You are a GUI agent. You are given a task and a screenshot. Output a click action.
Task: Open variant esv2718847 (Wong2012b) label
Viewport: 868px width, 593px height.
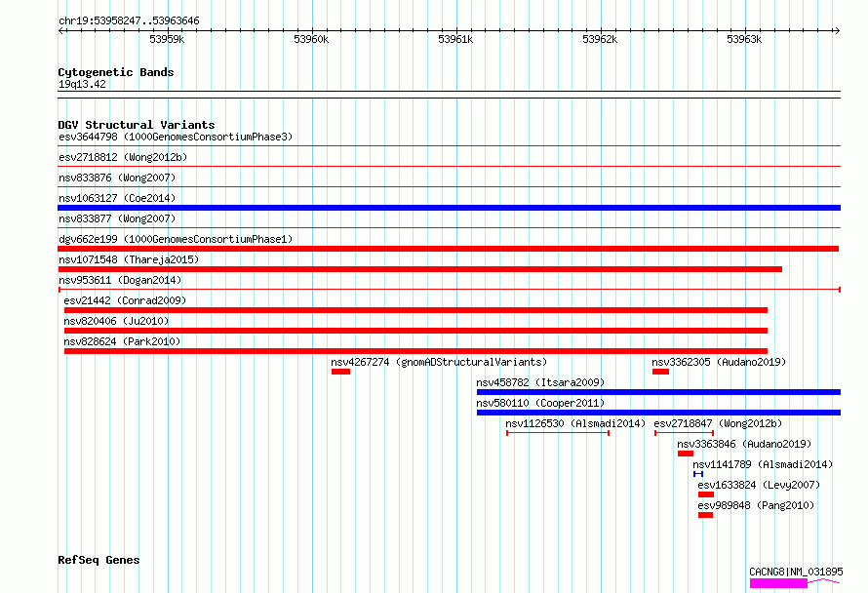coord(718,423)
